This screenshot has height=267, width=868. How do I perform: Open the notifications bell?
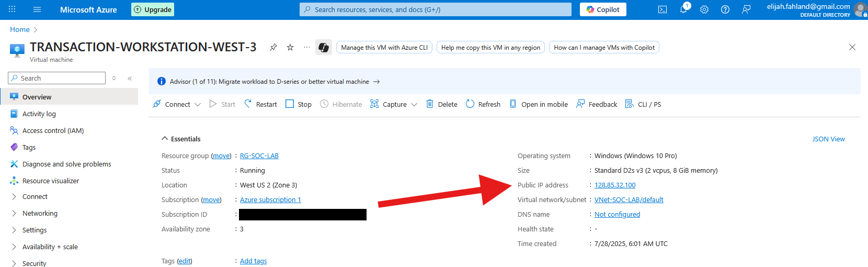[683, 9]
